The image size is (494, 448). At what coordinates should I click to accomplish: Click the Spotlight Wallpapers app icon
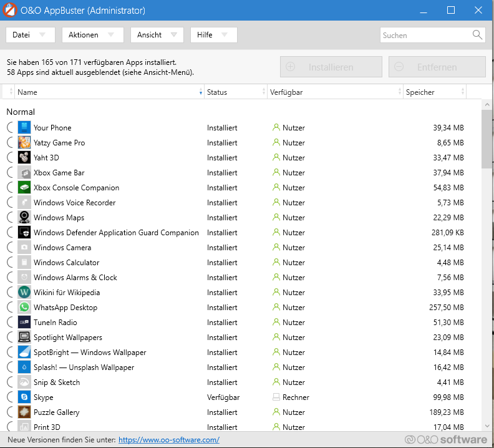pos(24,338)
